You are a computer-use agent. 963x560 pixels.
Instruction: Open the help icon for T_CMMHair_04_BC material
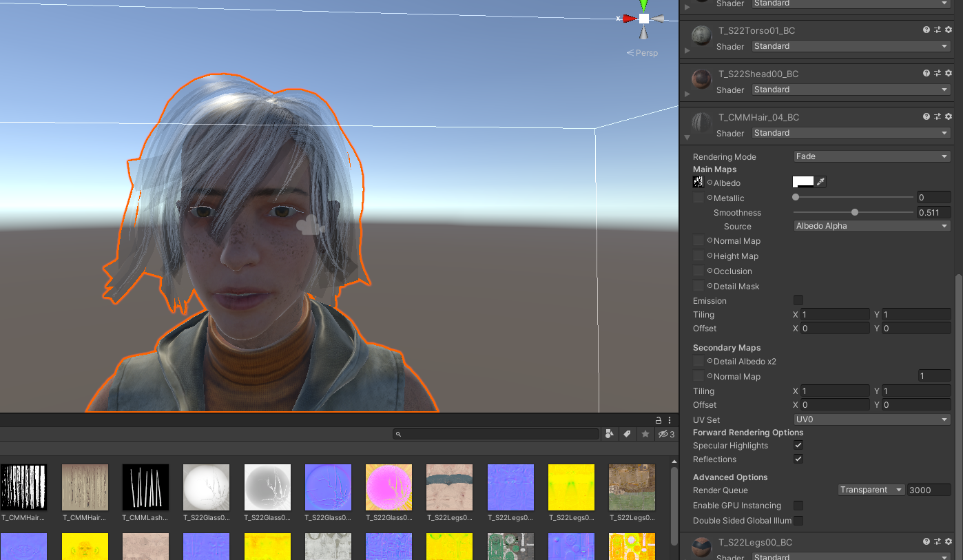pos(925,116)
